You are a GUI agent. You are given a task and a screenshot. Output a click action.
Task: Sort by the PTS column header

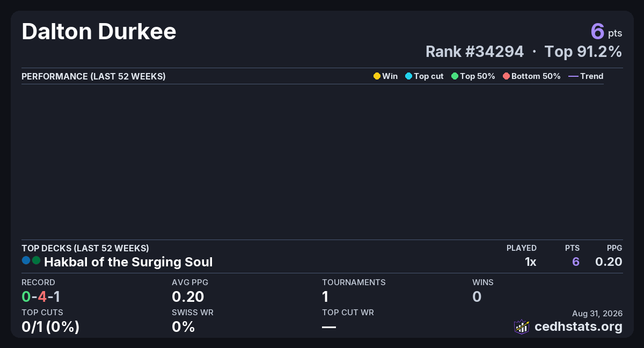(572, 248)
